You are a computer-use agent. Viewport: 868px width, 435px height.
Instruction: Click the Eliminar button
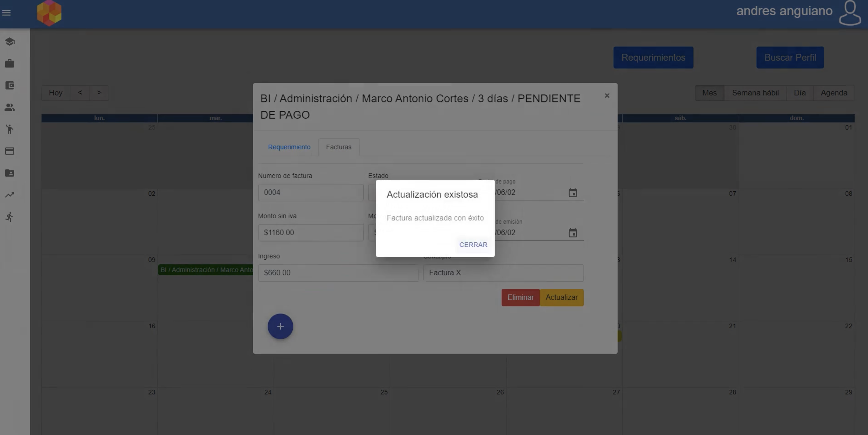pos(520,298)
